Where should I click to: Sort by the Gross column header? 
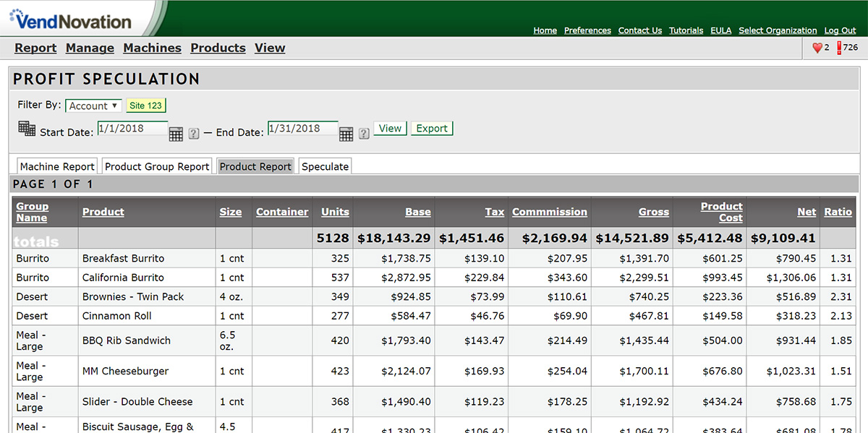coord(654,212)
